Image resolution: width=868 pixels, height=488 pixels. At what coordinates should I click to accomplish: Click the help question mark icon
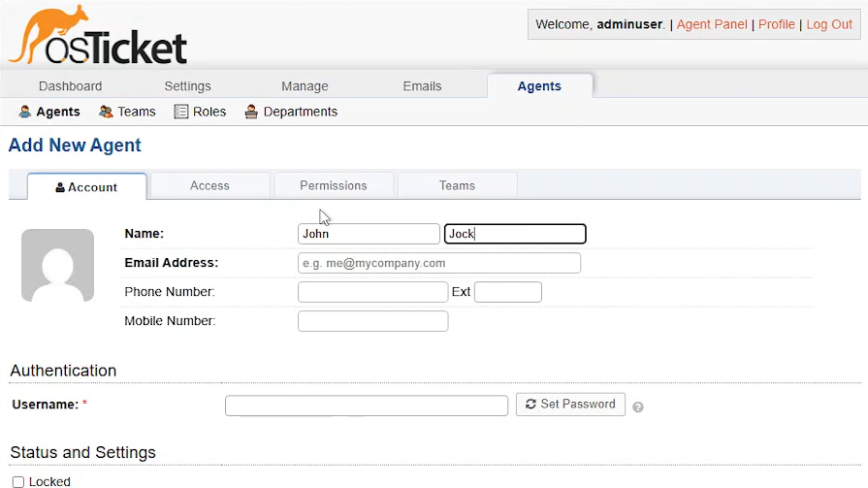[x=638, y=407]
